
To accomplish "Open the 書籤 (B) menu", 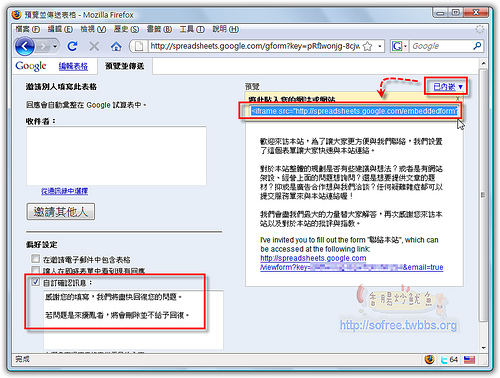I will pos(159,29).
